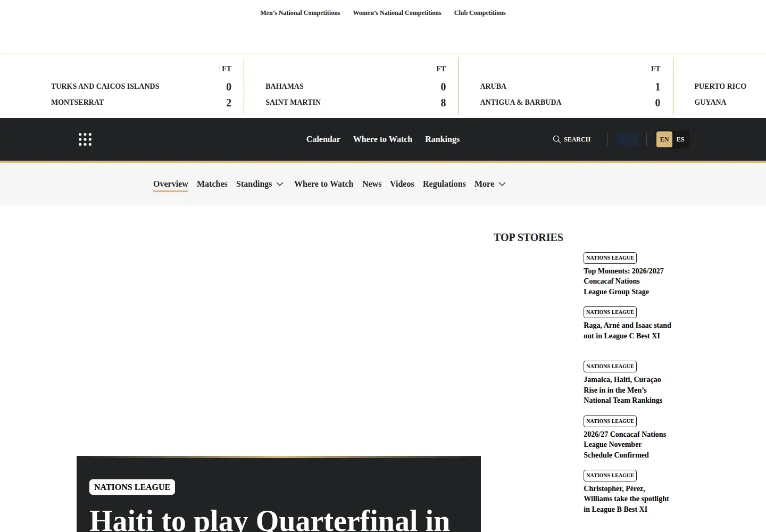Open the Regulations tab
This screenshot has width=766, height=532.
444,184
